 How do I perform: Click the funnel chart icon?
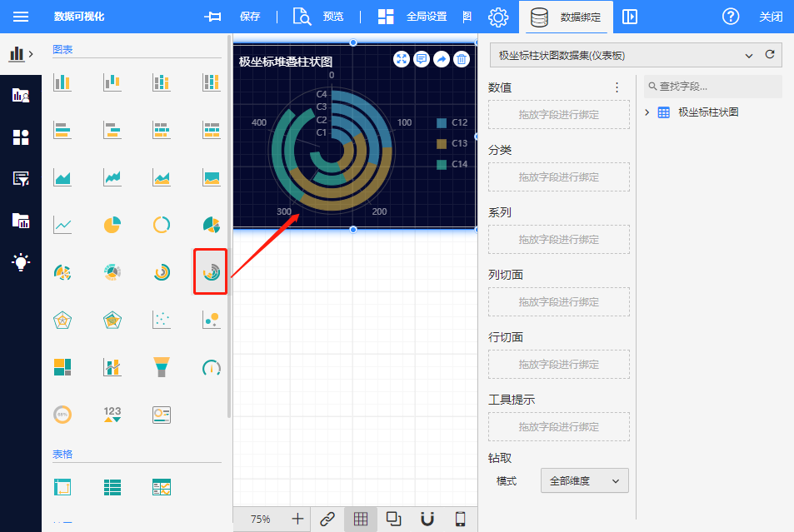(162, 366)
